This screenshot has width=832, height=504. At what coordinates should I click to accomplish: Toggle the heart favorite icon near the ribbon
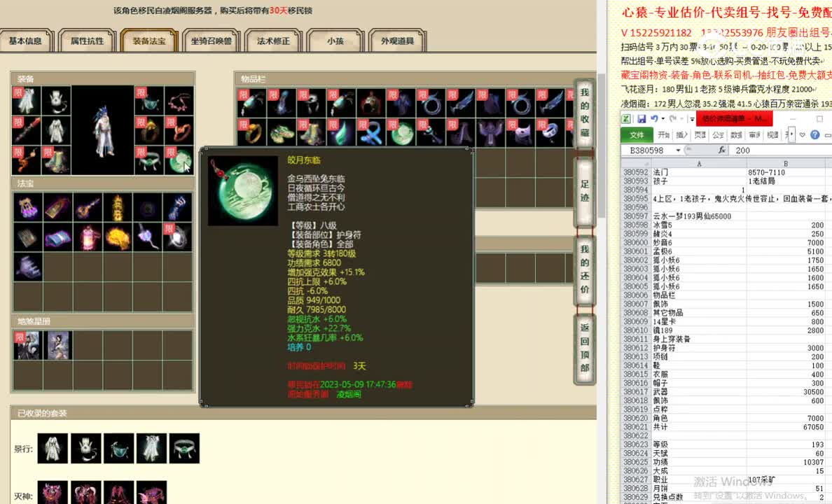pyautogui.click(x=803, y=134)
